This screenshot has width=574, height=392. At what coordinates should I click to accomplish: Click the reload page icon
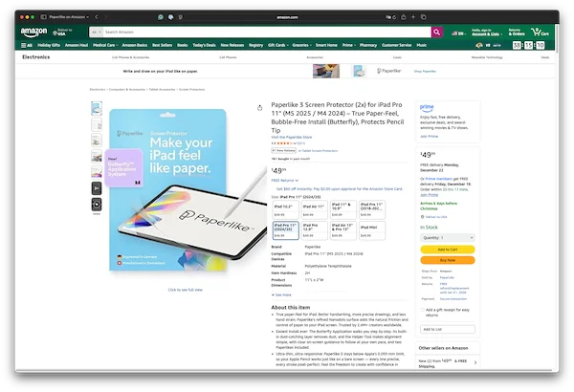(x=394, y=17)
